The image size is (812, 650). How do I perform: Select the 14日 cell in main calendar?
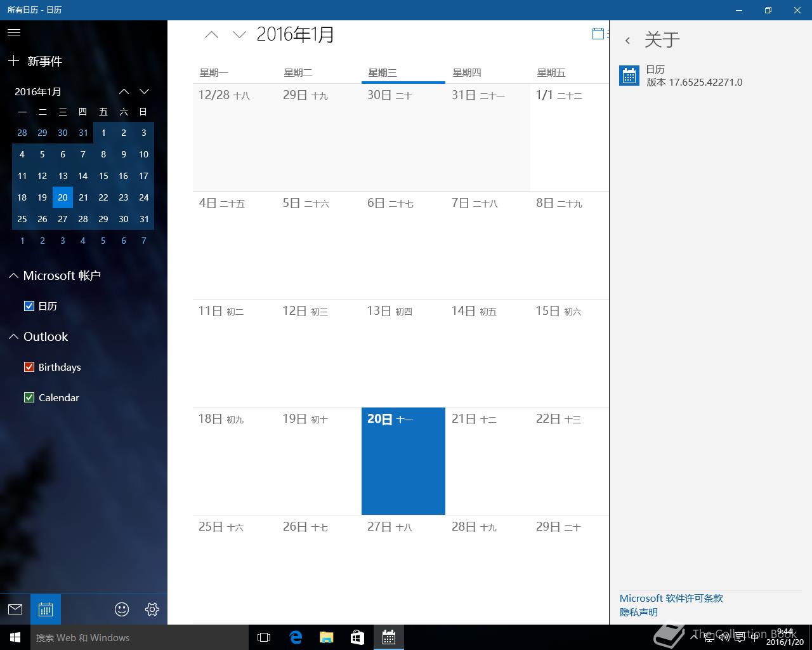click(x=488, y=353)
